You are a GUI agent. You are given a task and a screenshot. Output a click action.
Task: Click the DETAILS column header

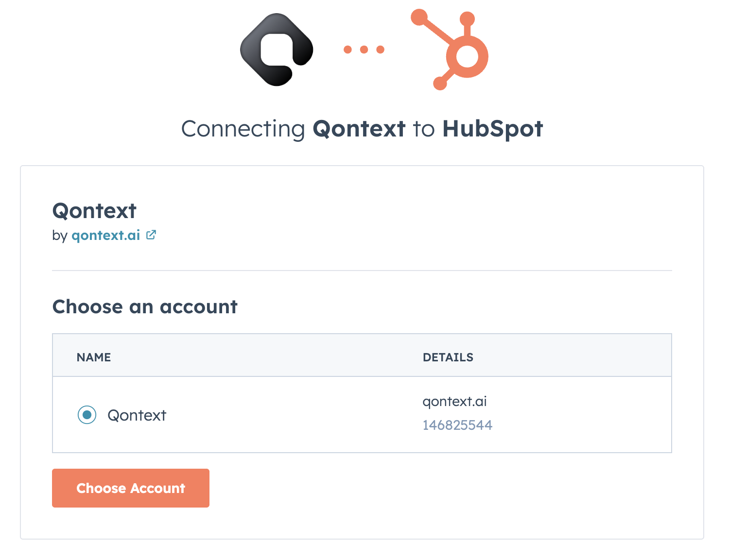tap(448, 357)
